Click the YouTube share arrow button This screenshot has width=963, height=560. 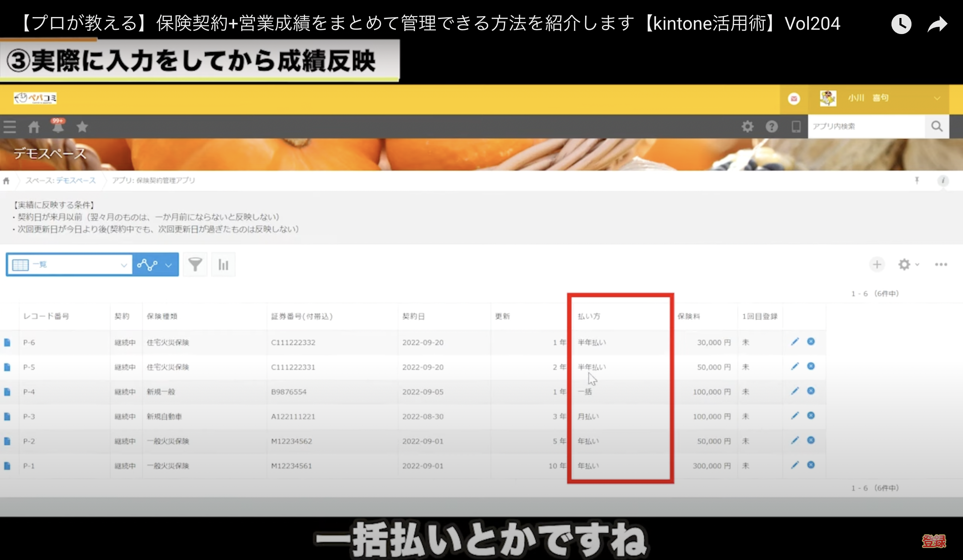[x=937, y=24]
